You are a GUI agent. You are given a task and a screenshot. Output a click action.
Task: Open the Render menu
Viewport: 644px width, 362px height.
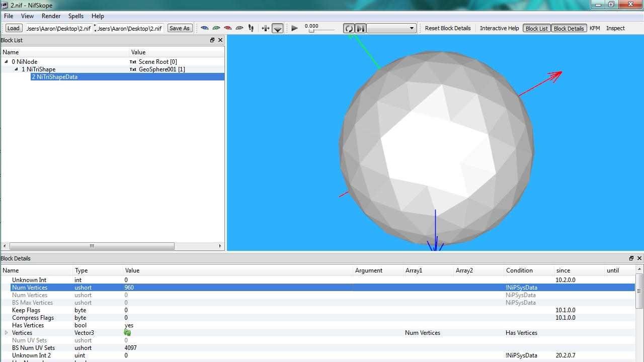pos(51,16)
